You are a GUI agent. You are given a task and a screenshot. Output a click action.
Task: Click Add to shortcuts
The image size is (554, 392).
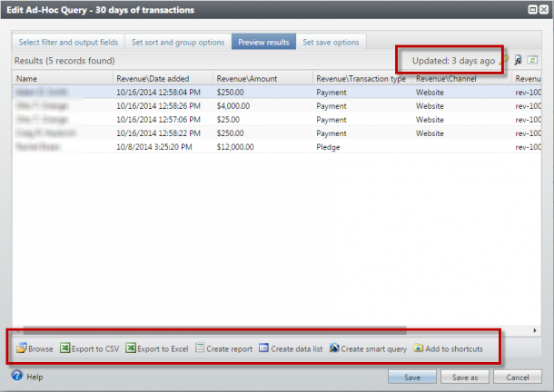pyautogui.click(x=448, y=348)
